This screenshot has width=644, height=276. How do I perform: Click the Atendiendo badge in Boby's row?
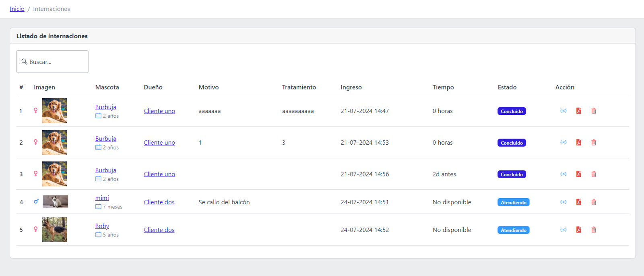point(513,230)
